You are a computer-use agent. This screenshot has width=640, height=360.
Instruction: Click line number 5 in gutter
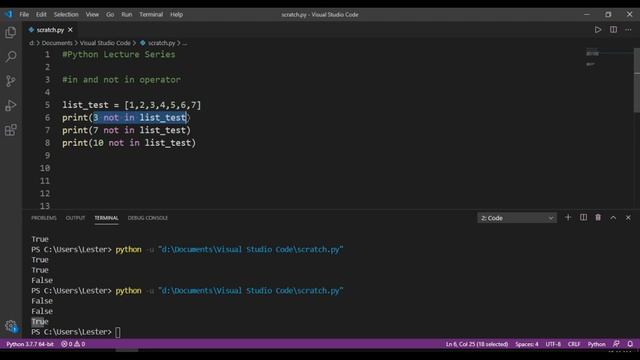[x=47, y=105]
